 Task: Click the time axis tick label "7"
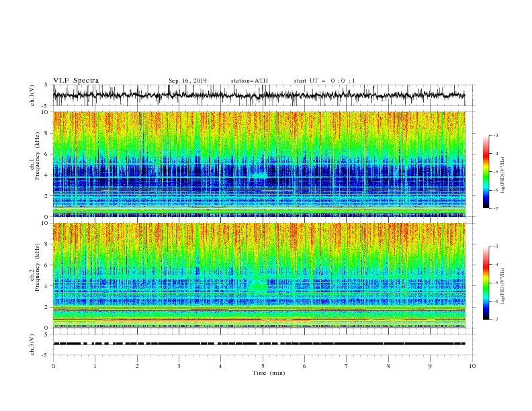point(347,366)
